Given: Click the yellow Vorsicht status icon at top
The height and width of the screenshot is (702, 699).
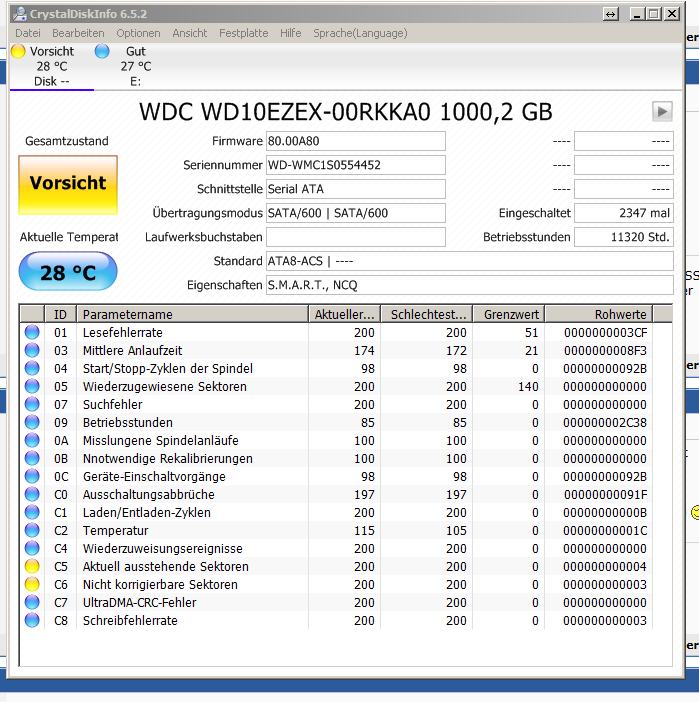Looking at the screenshot, I should tap(18, 51).
